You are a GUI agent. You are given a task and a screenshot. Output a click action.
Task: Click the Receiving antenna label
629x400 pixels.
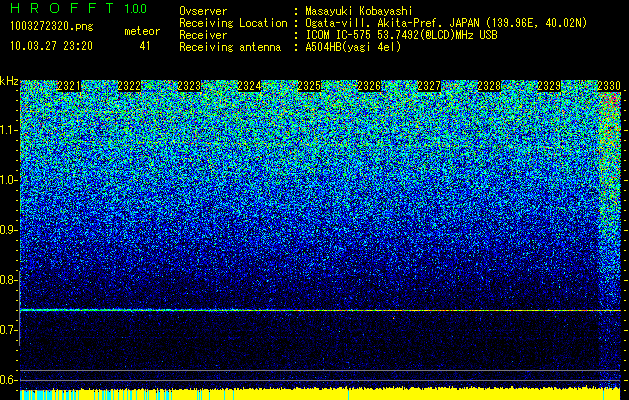[230, 47]
